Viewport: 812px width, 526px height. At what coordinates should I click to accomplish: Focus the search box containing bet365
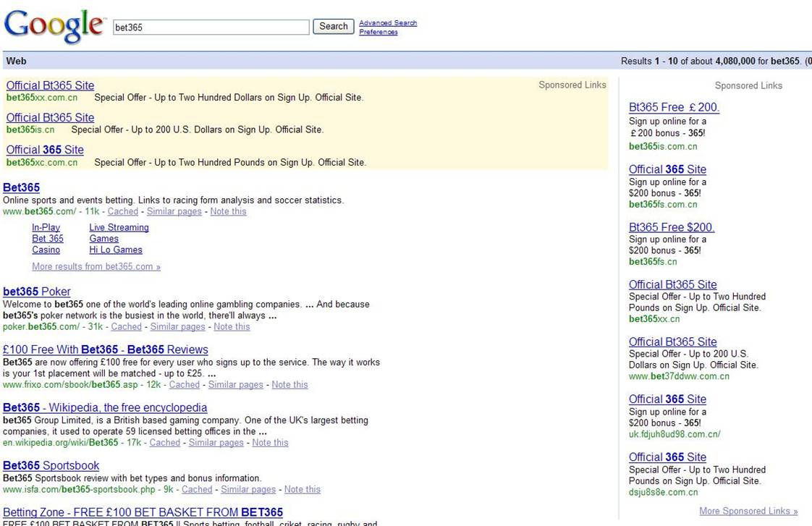tap(211, 27)
